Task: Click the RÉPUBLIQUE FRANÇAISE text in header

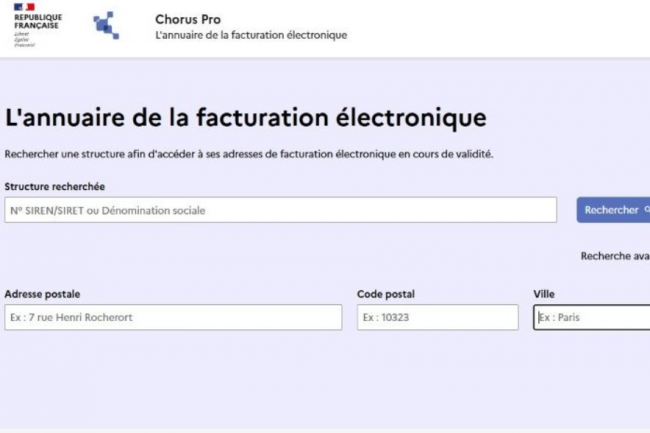Action: (x=38, y=21)
